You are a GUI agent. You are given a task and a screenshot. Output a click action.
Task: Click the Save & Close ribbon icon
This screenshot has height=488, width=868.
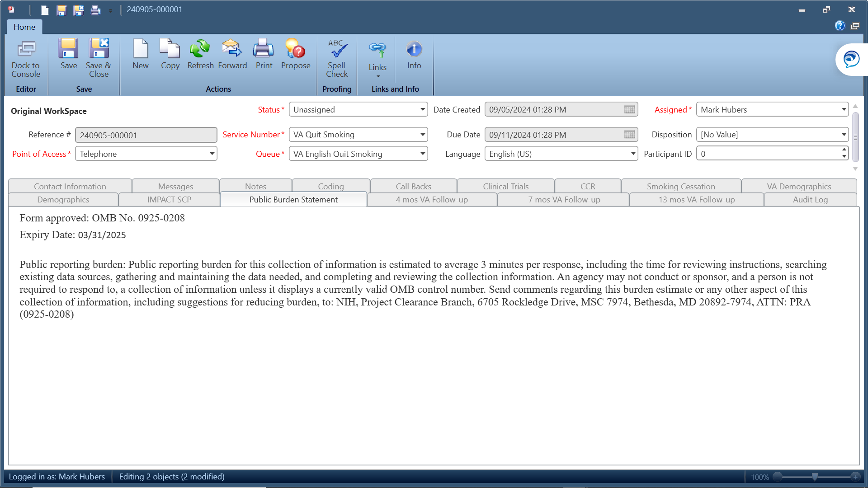[99, 50]
